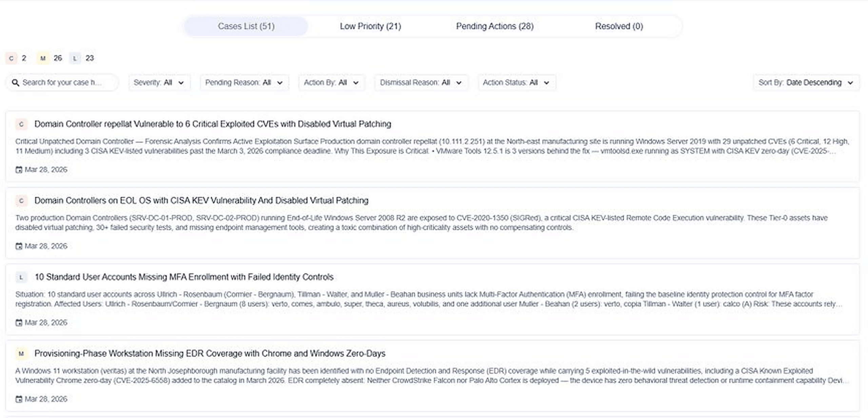
Task: Change Sort By Date Descending option
Action: [806, 83]
